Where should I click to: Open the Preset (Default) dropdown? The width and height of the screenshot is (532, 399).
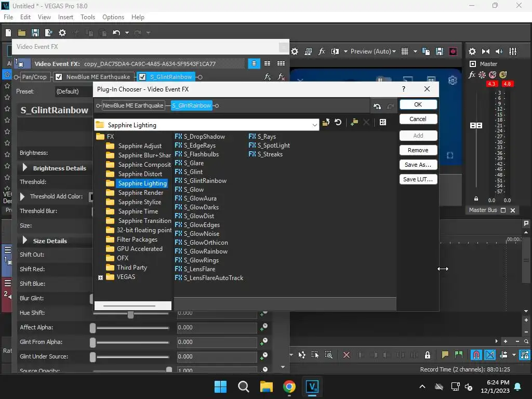(x=74, y=91)
